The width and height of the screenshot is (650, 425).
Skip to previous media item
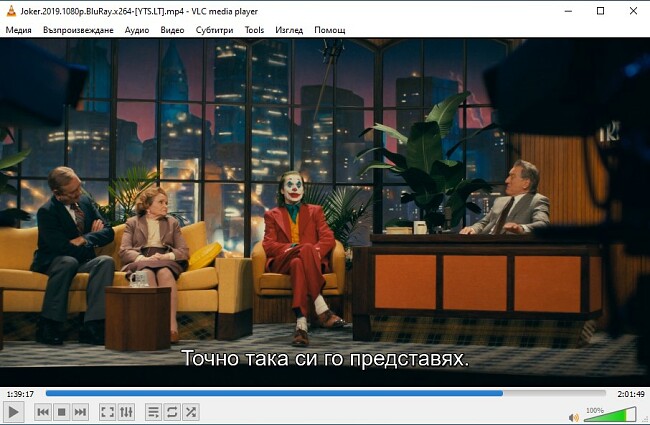coord(43,412)
